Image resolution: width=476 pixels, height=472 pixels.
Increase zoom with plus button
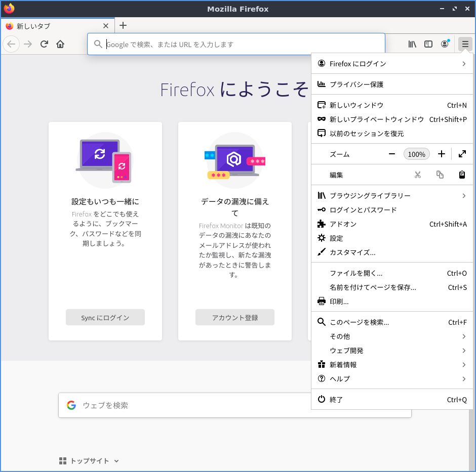(442, 154)
